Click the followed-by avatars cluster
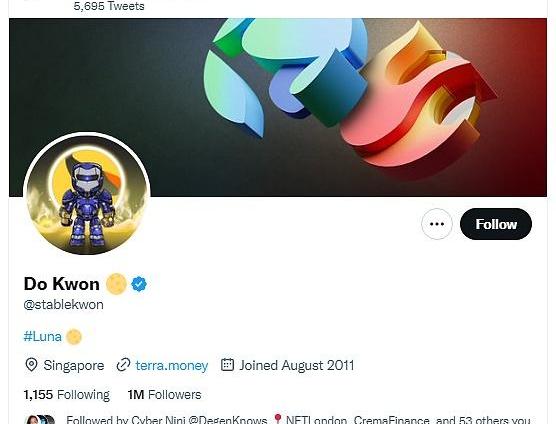556x424 pixels. [x=40, y=419]
